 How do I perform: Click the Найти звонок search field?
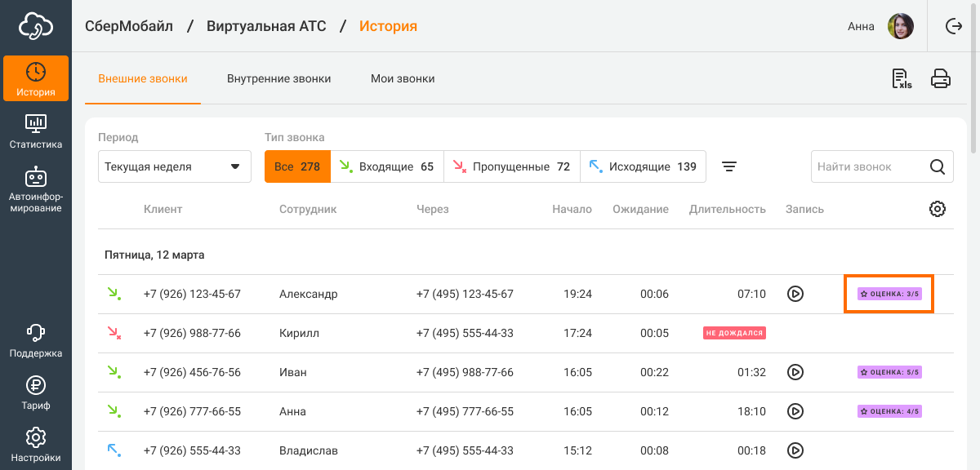tap(869, 166)
